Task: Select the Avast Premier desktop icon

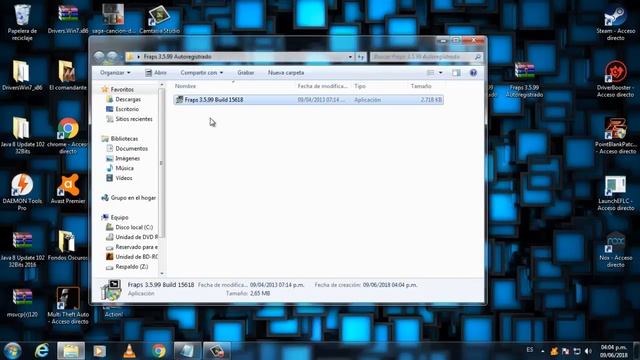Action: click(68, 189)
